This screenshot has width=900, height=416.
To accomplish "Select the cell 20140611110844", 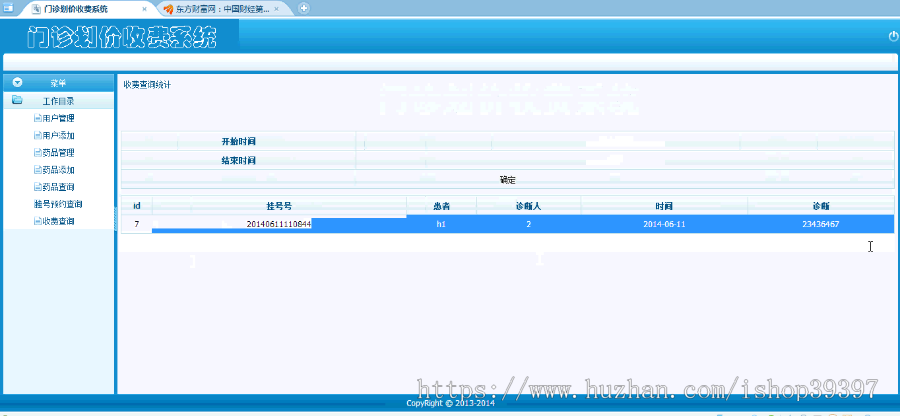I will (x=279, y=224).
